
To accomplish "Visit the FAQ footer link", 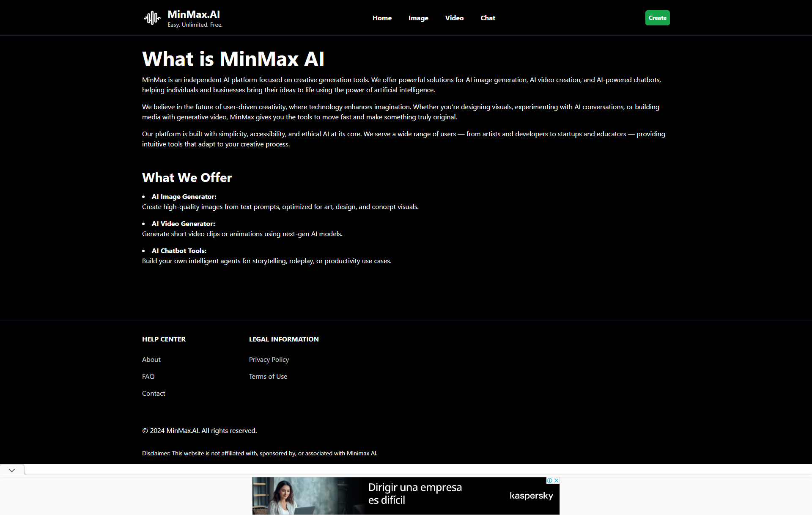I will (x=148, y=376).
